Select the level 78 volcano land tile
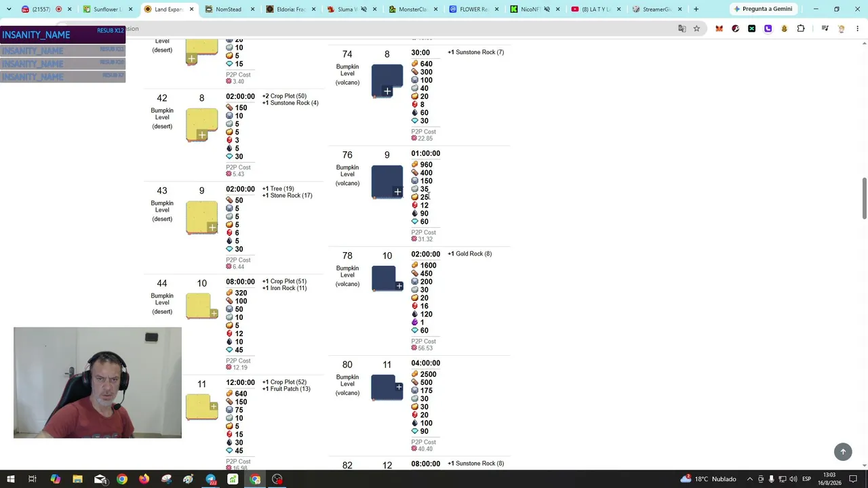868x488 pixels. 387,279
